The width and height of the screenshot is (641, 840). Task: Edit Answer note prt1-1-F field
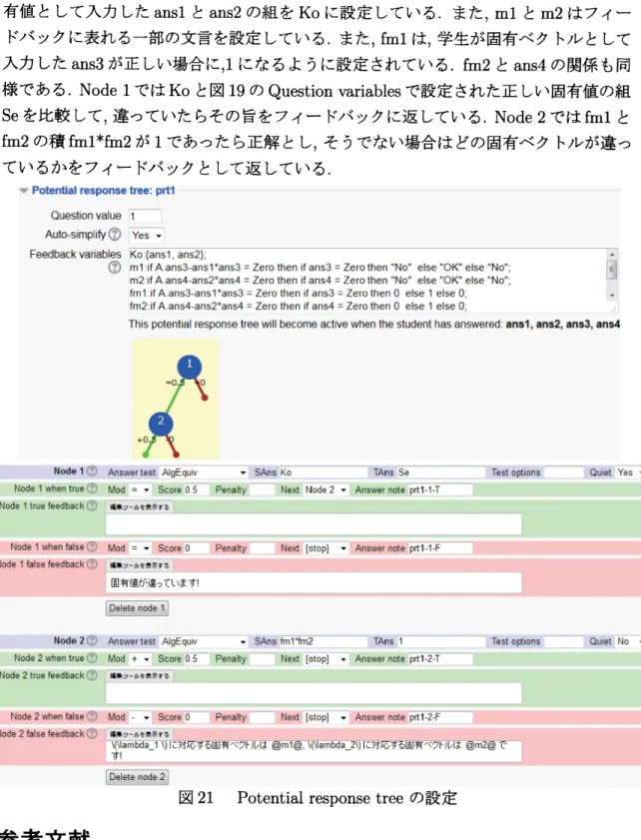point(440,548)
